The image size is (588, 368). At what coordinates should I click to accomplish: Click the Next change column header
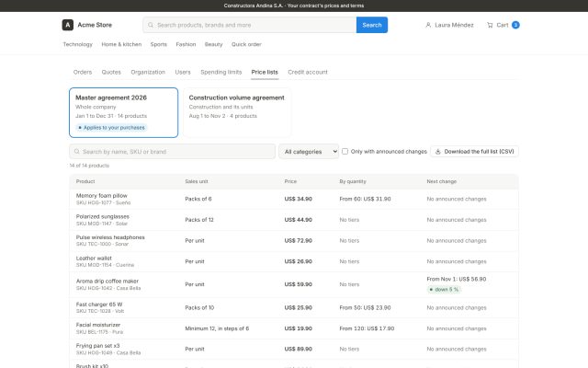pos(442,181)
